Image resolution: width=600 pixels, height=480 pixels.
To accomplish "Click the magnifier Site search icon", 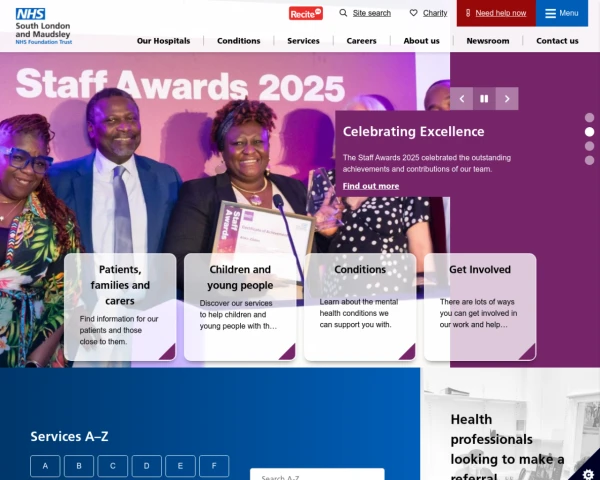I will [343, 13].
